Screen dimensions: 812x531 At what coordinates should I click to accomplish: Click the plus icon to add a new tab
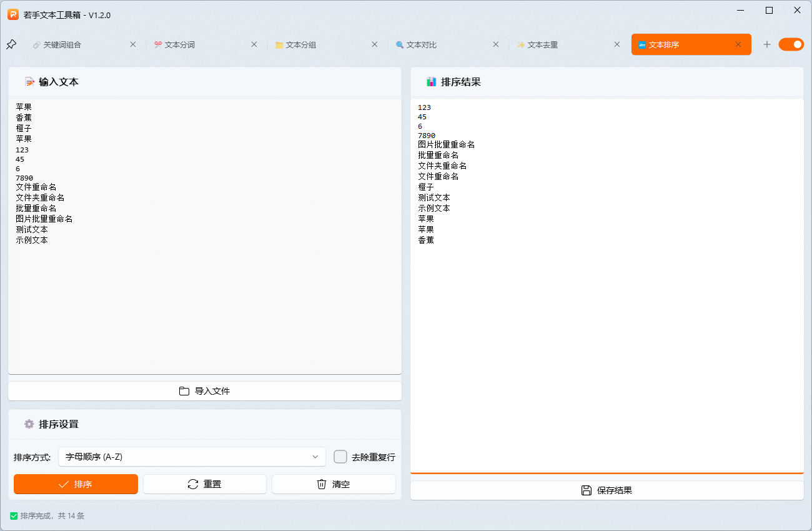[x=767, y=44]
